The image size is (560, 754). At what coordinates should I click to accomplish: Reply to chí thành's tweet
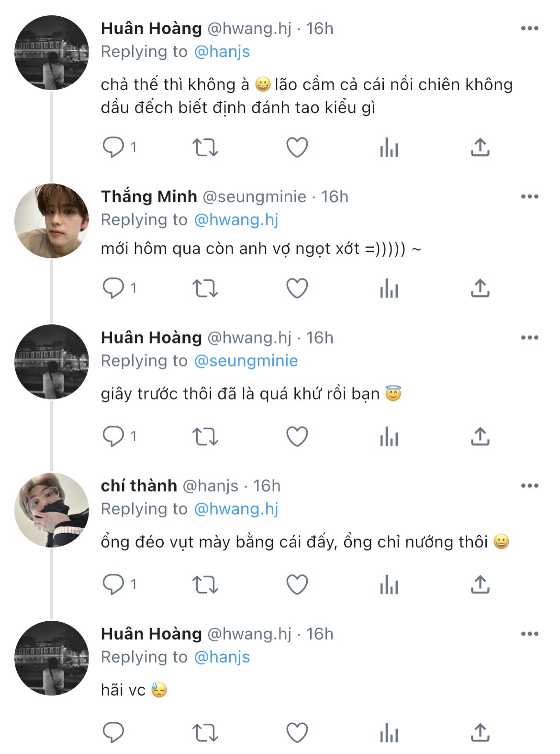[x=113, y=584]
